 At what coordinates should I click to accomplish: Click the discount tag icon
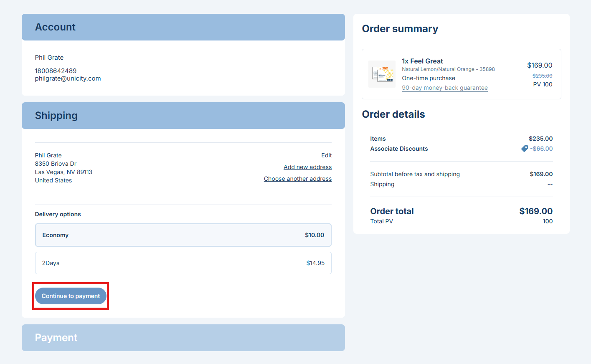(525, 149)
